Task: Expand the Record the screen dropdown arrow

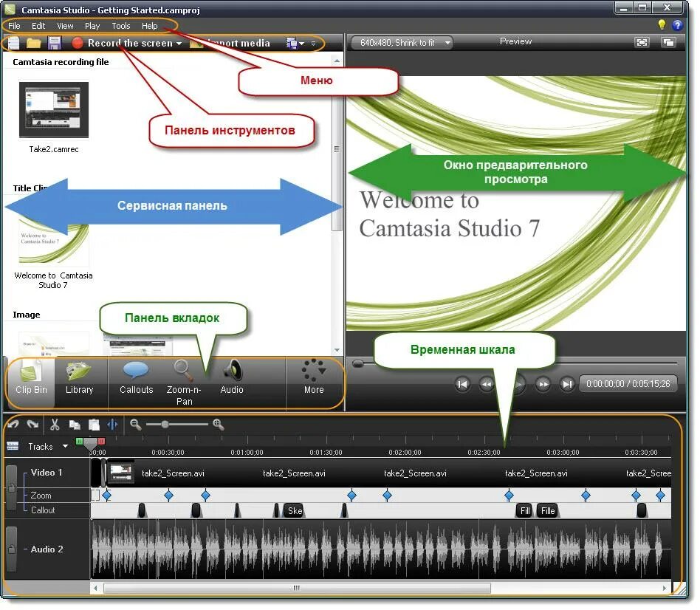Action: 179,44
